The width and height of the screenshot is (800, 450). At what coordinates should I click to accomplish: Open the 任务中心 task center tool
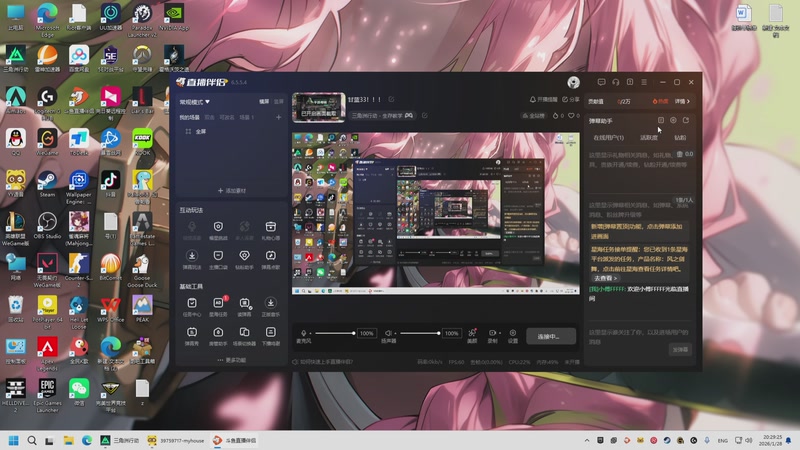coord(192,307)
